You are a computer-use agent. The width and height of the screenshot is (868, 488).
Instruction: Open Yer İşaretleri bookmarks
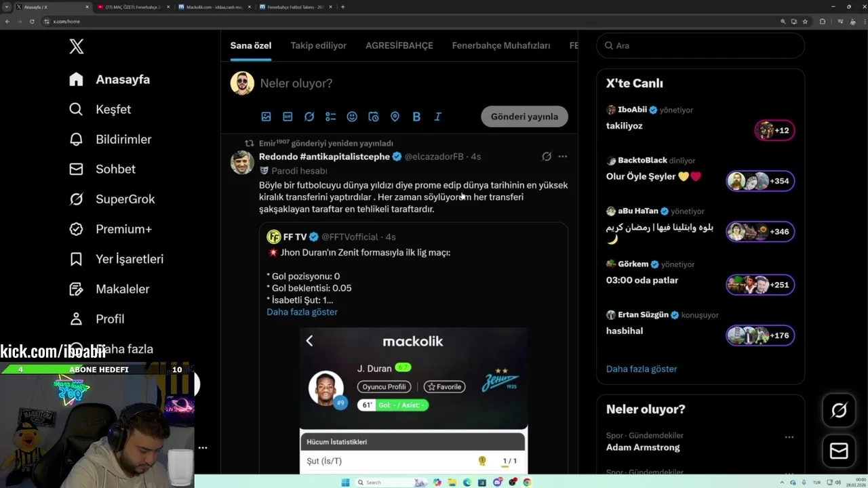point(116,259)
